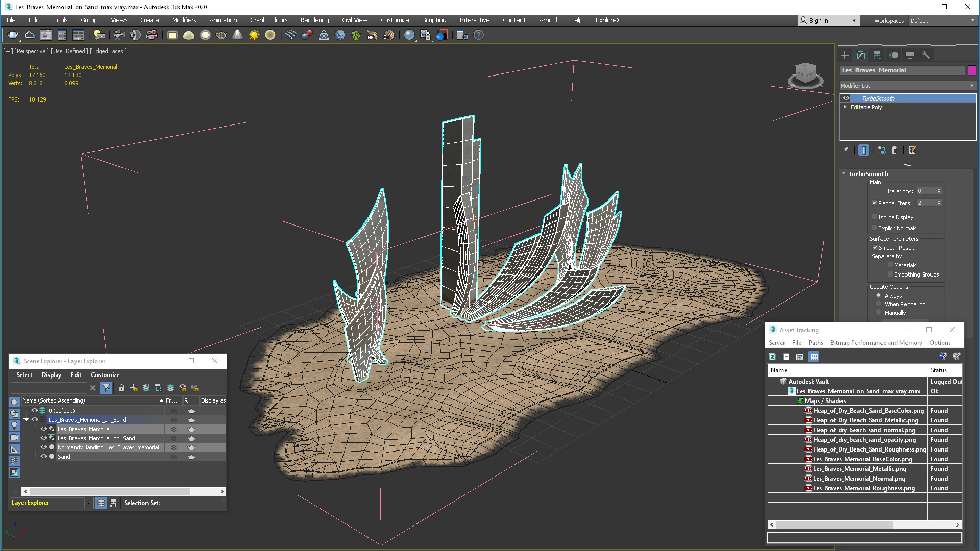Click the teapot render icon in main toolbar
The image size is (980, 551).
(x=13, y=35)
